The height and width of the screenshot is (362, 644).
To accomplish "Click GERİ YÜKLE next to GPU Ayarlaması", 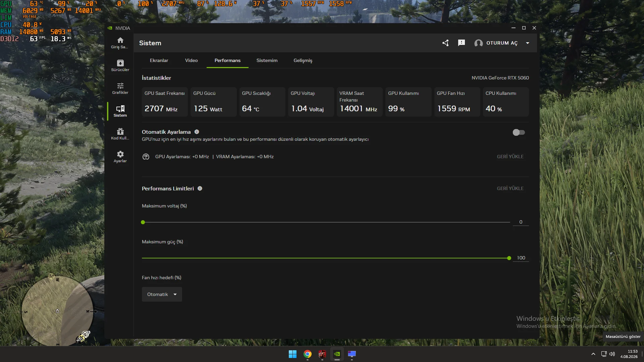I will click(x=510, y=157).
